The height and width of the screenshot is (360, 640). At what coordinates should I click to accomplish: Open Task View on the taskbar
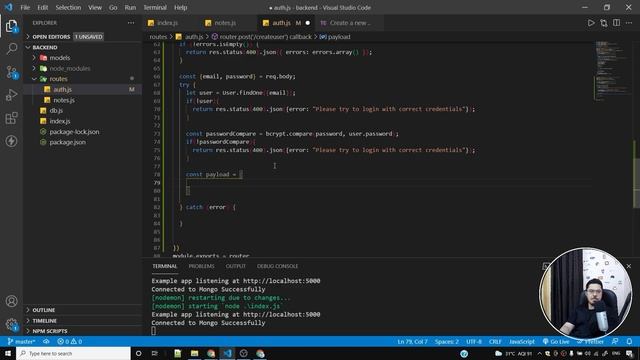pos(155,353)
